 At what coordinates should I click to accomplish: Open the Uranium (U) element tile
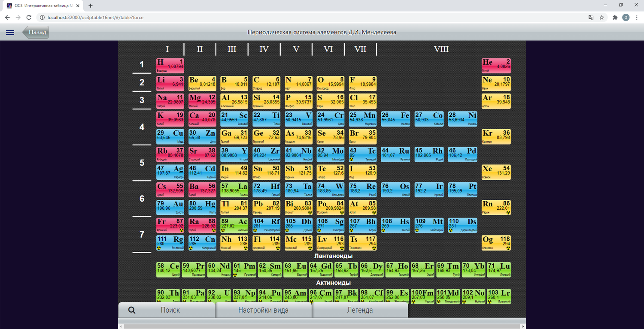pyautogui.click(x=219, y=296)
